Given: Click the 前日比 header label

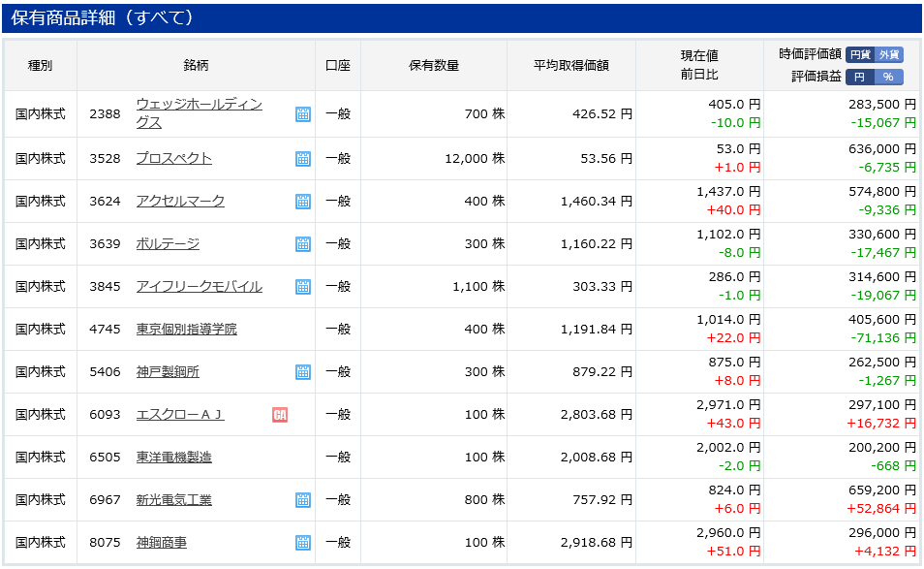Looking at the screenshot, I should 699,75.
